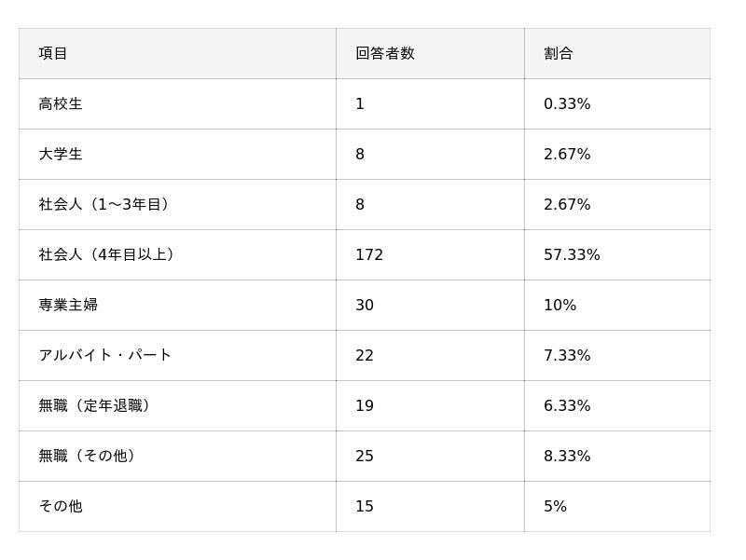Click the その他 row label
The width and height of the screenshot is (746, 560).
(61, 507)
